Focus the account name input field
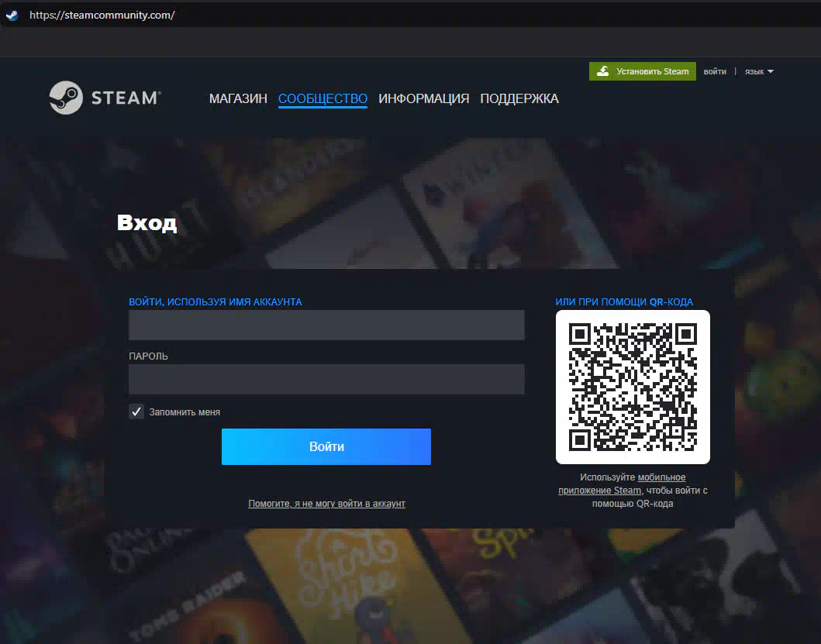Viewport: 821px width, 644px height. click(x=326, y=325)
